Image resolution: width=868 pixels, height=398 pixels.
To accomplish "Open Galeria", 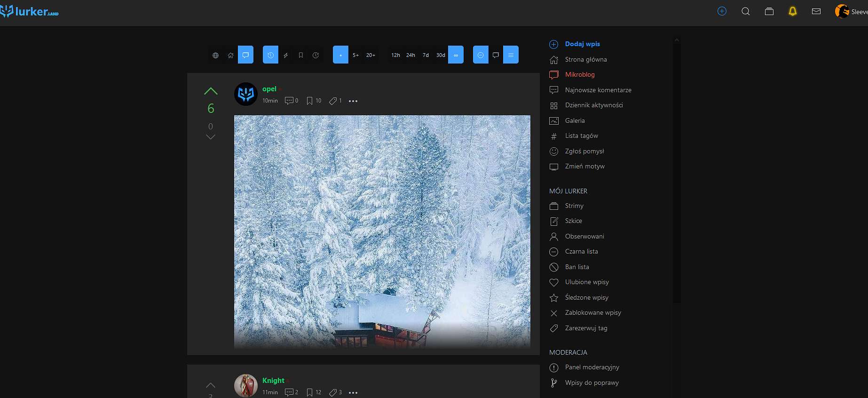I will tap(575, 120).
